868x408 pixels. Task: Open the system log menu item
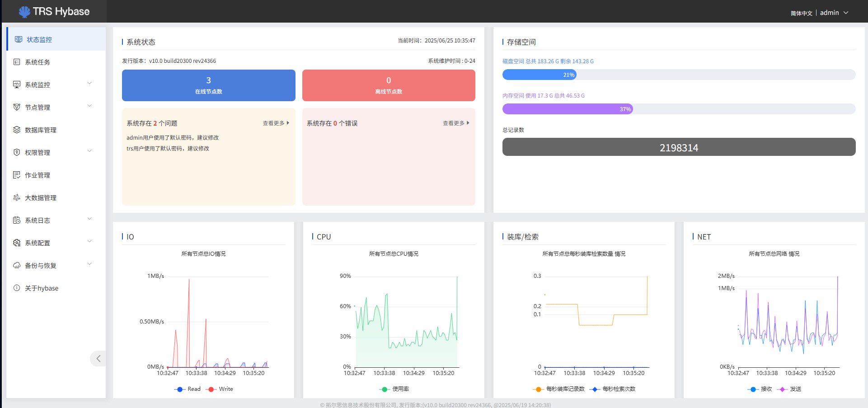[38, 220]
